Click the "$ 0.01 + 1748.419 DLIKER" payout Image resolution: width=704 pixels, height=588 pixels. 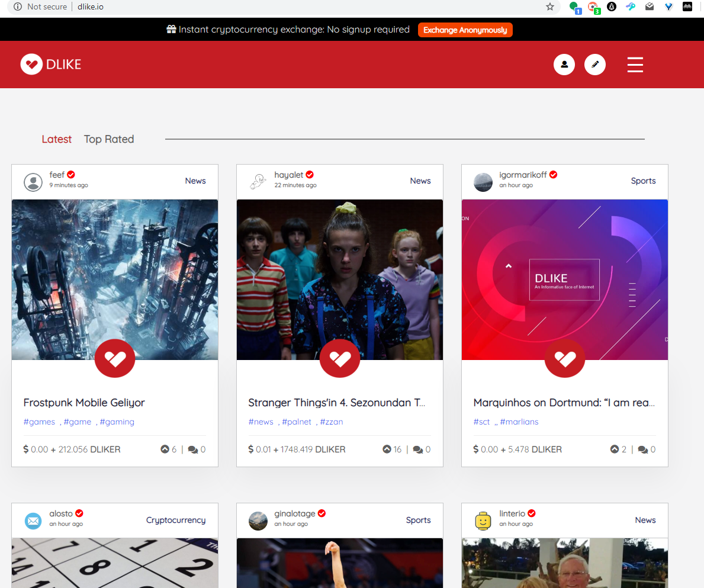coord(297,449)
